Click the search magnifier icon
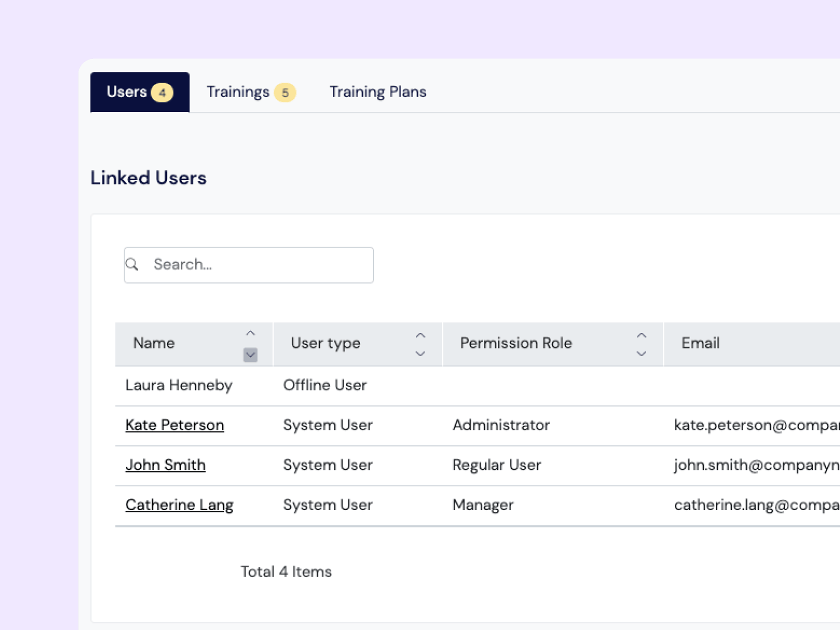The image size is (840, 630). pyautogui.click(x=132, y=264)
